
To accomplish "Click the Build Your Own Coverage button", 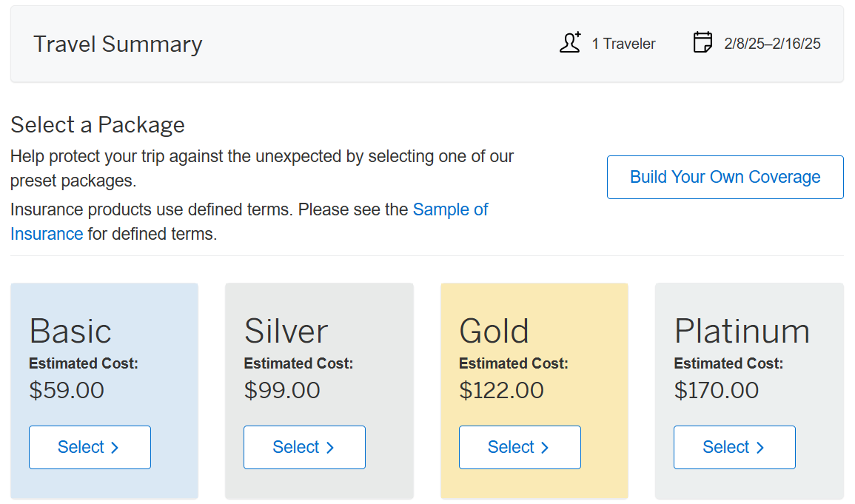I will (x=725, y=177).
